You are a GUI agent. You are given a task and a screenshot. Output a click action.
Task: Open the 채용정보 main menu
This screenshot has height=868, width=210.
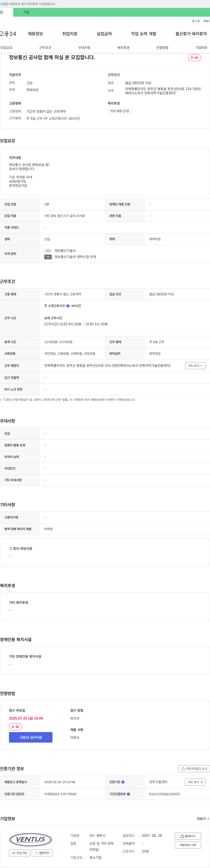35,34
